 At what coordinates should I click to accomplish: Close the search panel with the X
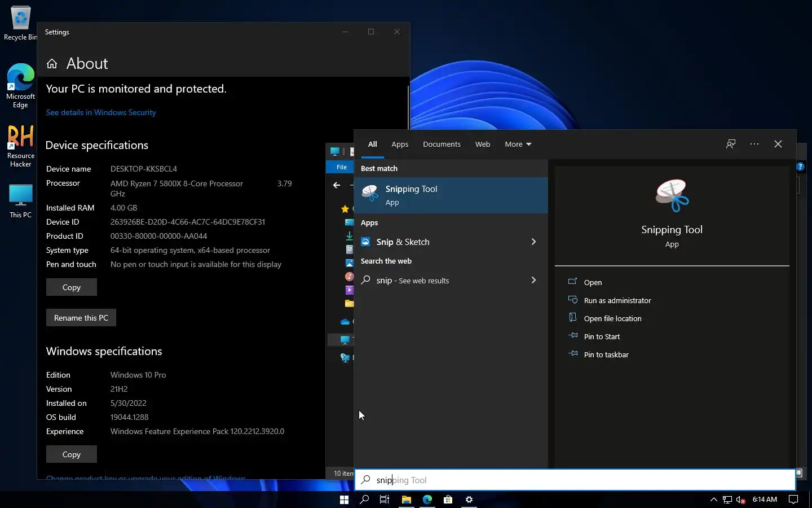coord(778,144)
